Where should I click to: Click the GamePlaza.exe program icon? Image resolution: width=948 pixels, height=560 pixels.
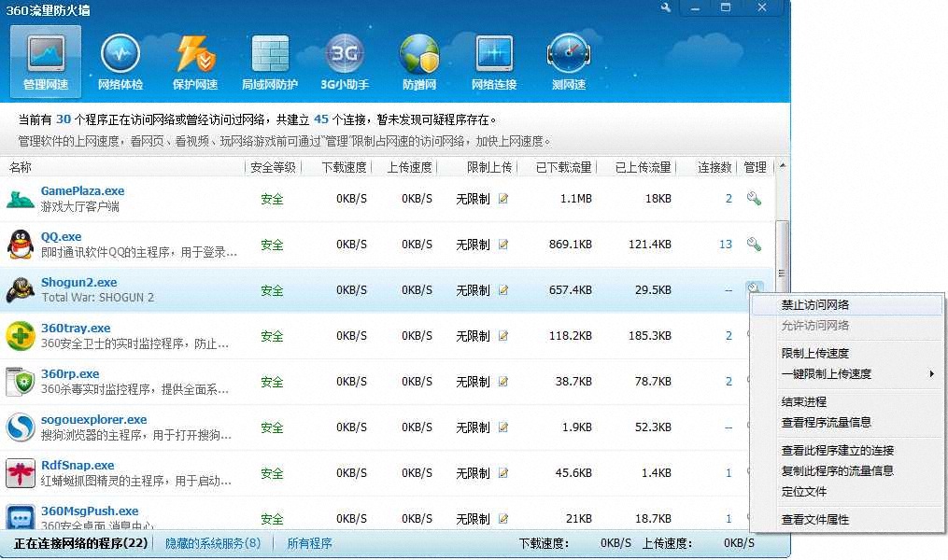tap(20, 199)
